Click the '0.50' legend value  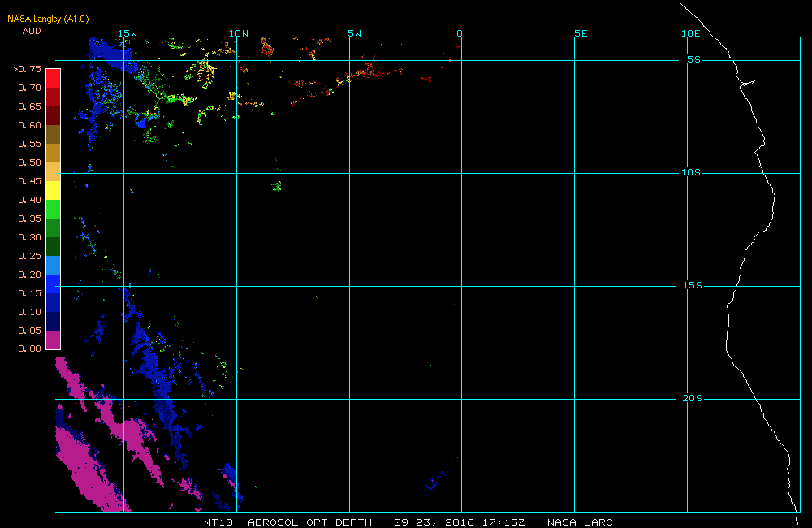click(x=29, y=162)
